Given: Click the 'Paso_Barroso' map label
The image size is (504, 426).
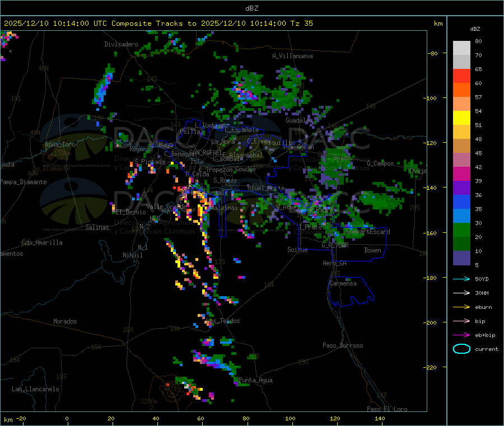Looking at the screenshot, I should [x=343, y=345].
